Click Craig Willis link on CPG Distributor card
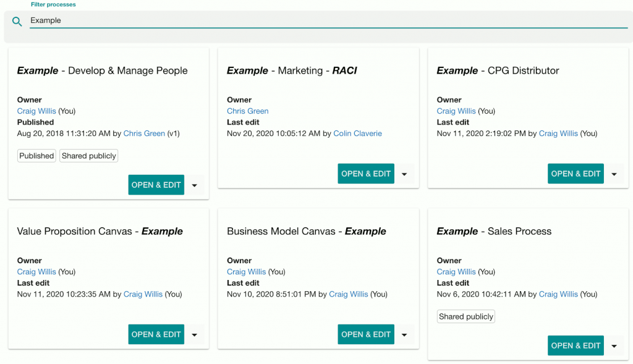The height and width of the screenshot is (364, 633). click(x=456, y=111)
